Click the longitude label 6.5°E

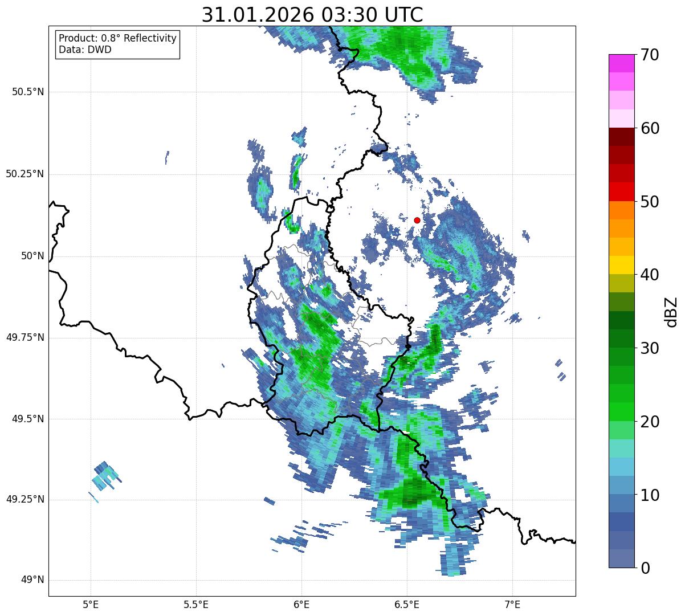tap(407, 604)
